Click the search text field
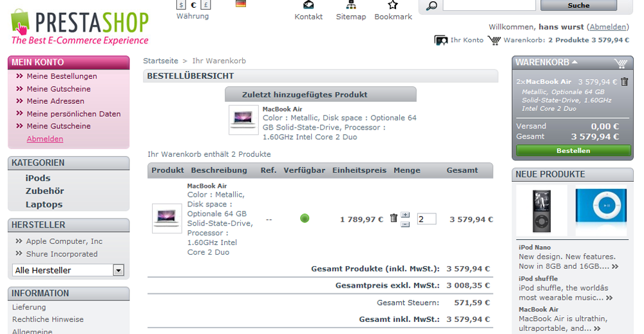This screenshot has height=334, width=644. point(489,5)
